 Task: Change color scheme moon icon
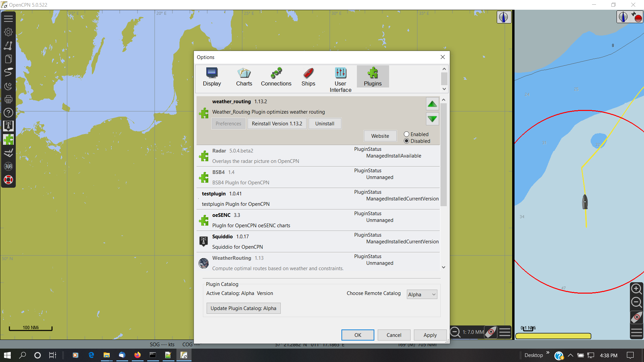coord(8,86)
